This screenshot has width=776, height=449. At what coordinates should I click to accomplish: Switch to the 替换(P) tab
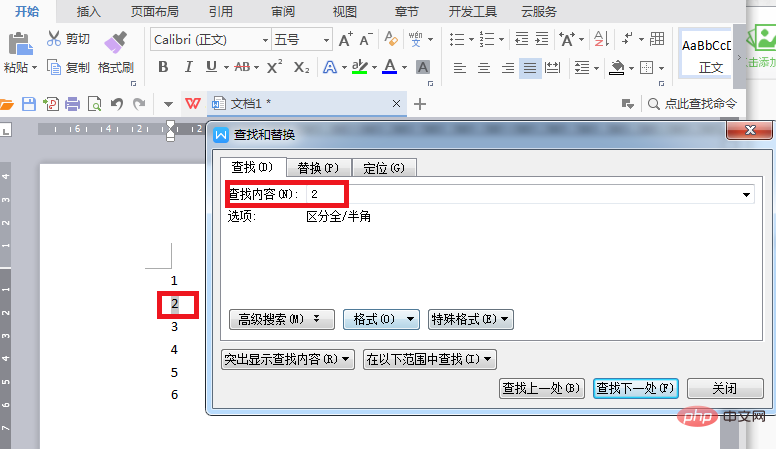tap(319, 168)
